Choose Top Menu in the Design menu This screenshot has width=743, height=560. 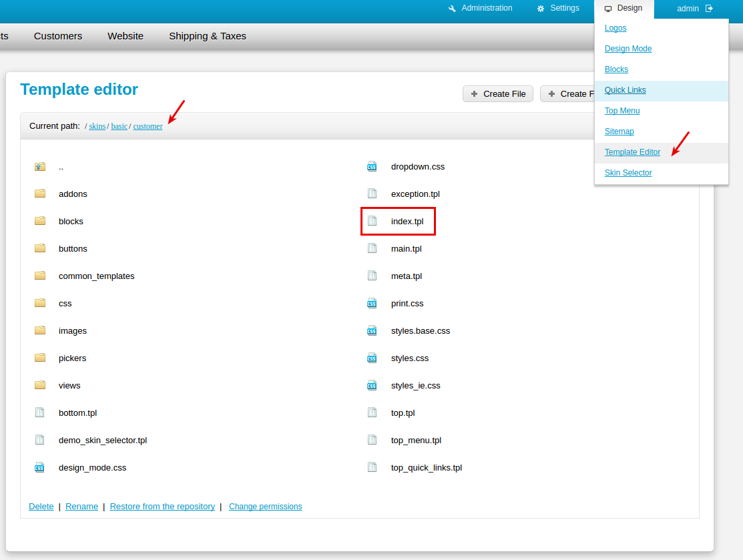point(622,111)
